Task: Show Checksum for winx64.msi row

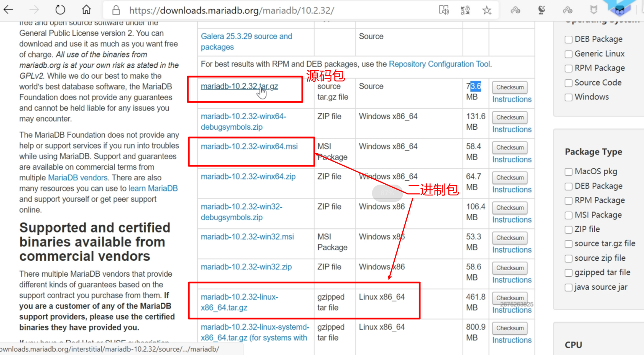Action: pyautogui.click(x=510, y=148)
